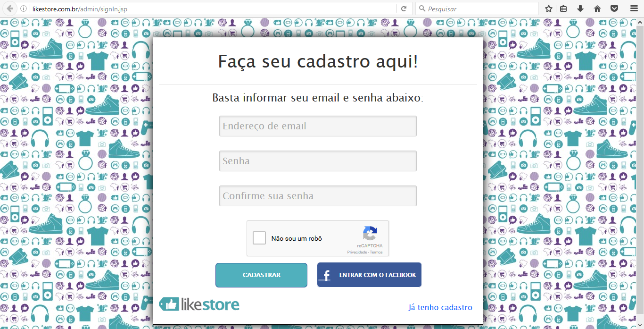Click the ENTRAR COM O FACEBOOK button
This screenshot has width=644, height=329.
[369, 275]
